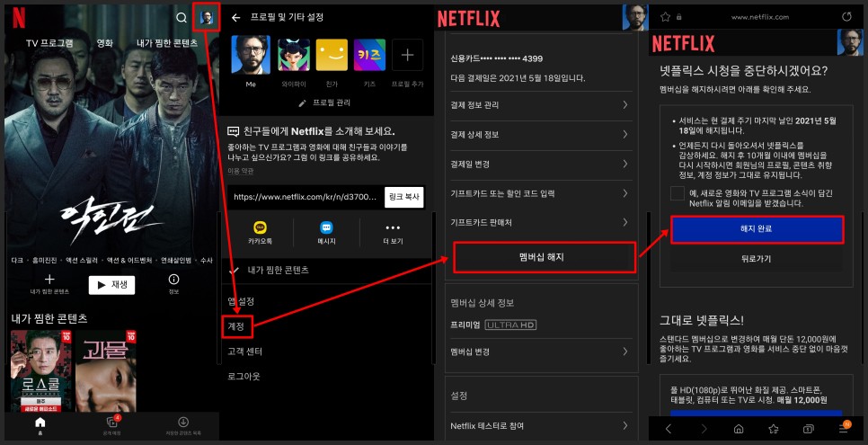This screenshot has height=445, width=868.
Task: Tap the 프로필 추가 plus icon
Action: point(407,55)
